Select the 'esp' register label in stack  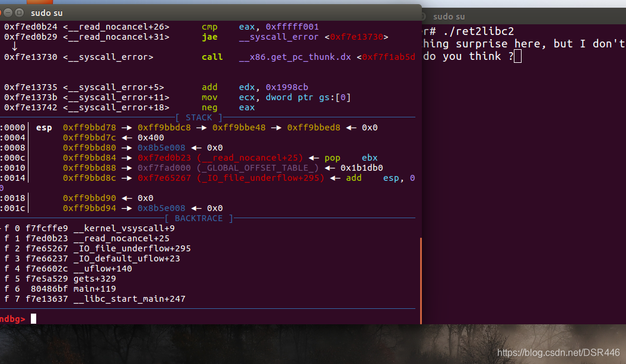pyautogui.click(x=44, y=127)
